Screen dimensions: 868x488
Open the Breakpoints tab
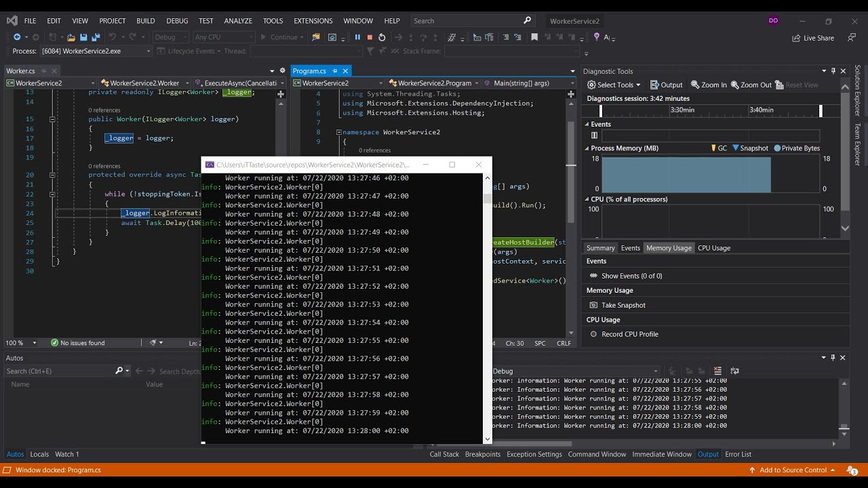pyautogui.click(x=483, y=454)
